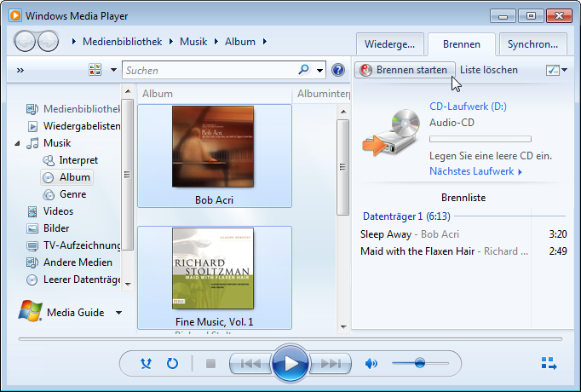Collapse the Musik tree node

click(x=17, y=143)
